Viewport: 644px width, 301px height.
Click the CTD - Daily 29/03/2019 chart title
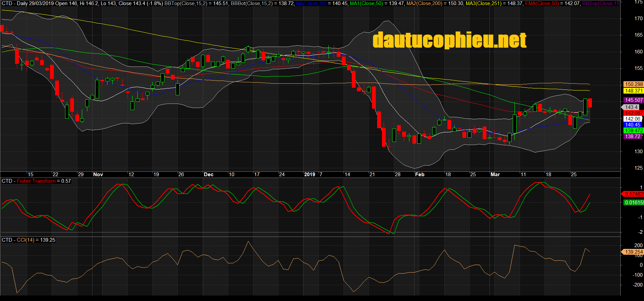pos(28,3)
